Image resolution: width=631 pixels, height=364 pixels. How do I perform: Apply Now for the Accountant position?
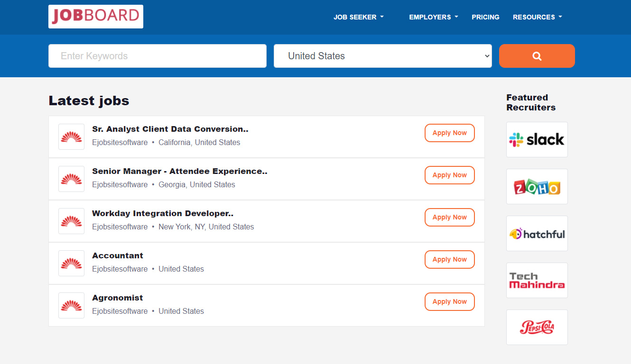point(449,259)
